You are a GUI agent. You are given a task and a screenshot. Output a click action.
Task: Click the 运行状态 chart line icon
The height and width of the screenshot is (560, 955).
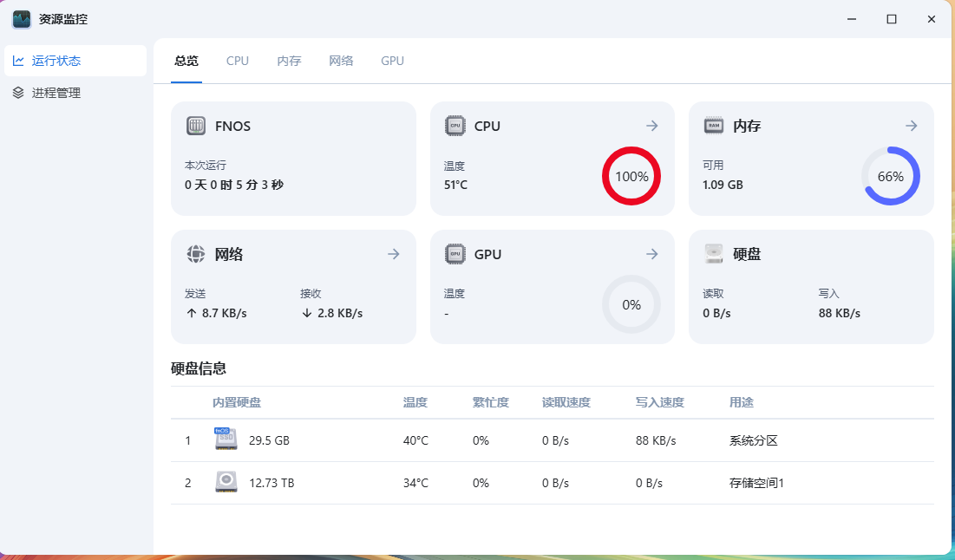point(18,61)
